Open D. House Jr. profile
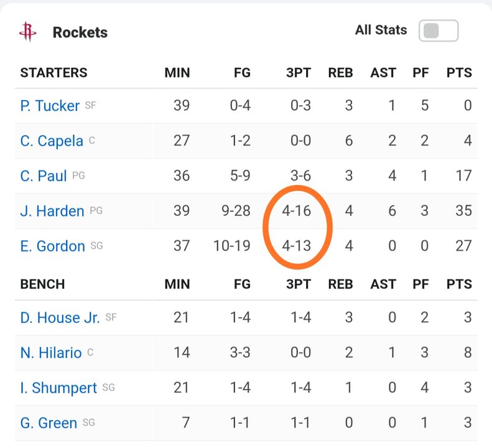This screenshot has width=492, height=448. (60, 317)
